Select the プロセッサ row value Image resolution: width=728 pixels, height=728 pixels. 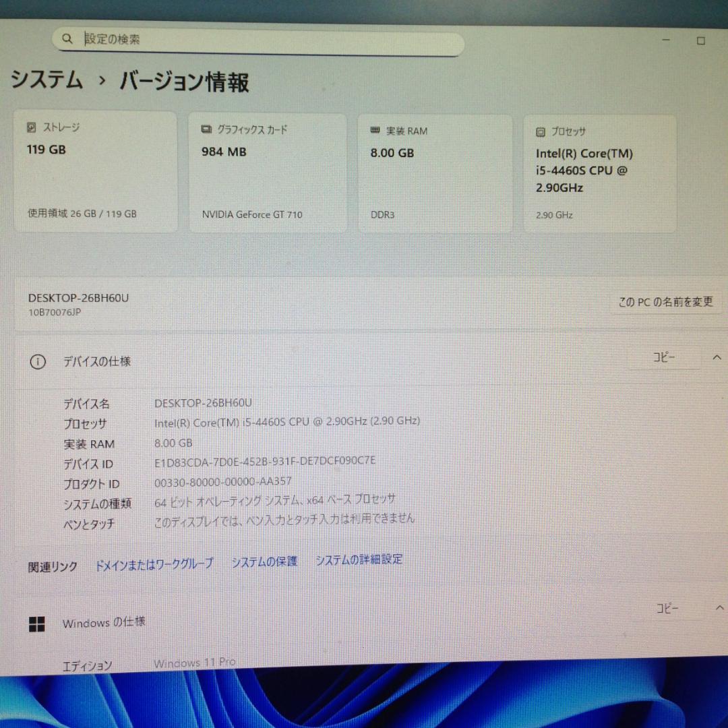pos(287,421)
